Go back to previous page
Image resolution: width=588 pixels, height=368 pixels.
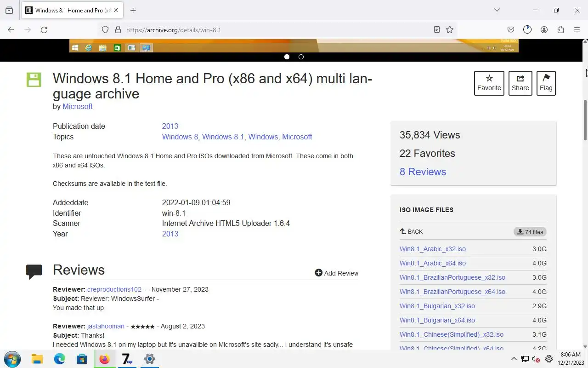(x=11, y=30)
